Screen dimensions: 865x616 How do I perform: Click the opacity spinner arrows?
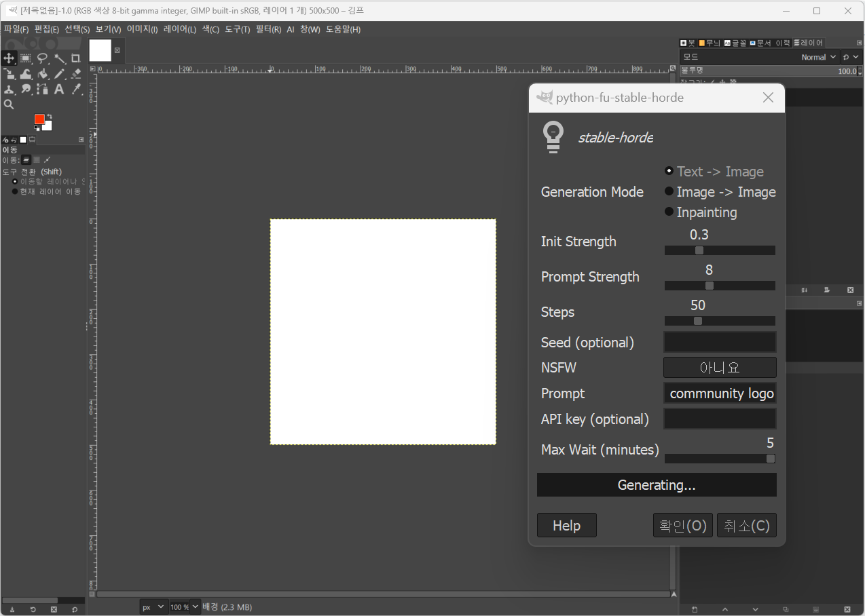pos(860,71)
